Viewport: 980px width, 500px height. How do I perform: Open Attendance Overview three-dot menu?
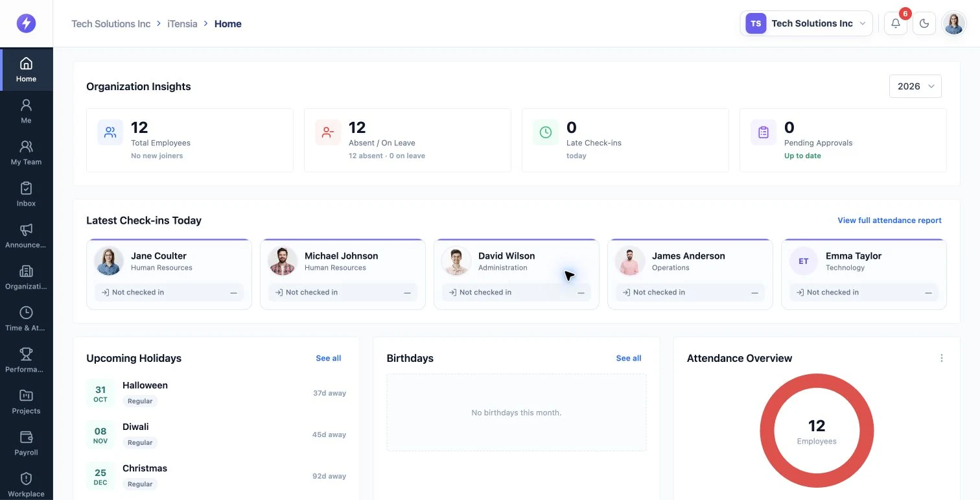(942, 358)
